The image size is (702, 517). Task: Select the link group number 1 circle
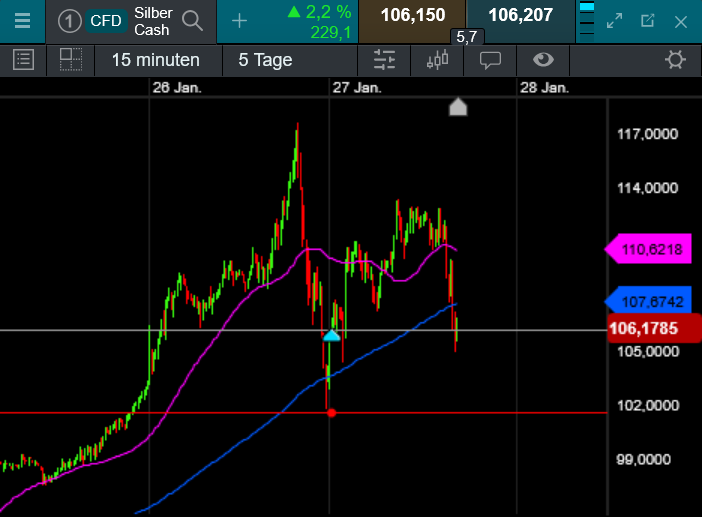(69, 20)
